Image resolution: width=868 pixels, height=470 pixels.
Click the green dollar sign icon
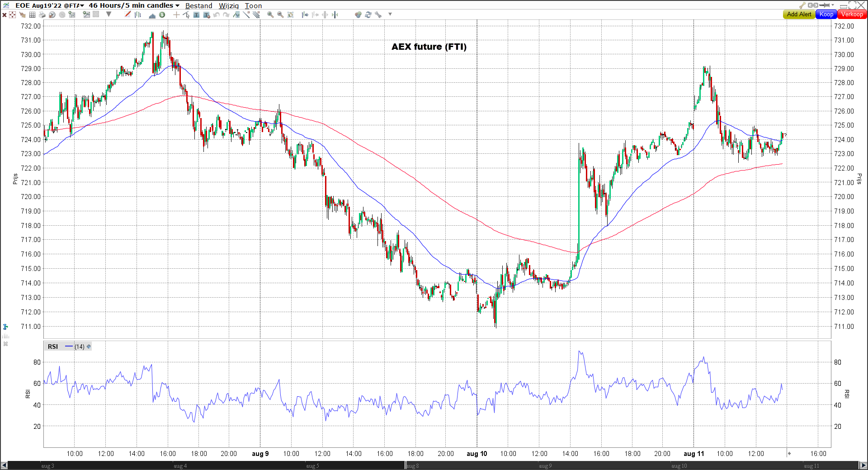162,14
